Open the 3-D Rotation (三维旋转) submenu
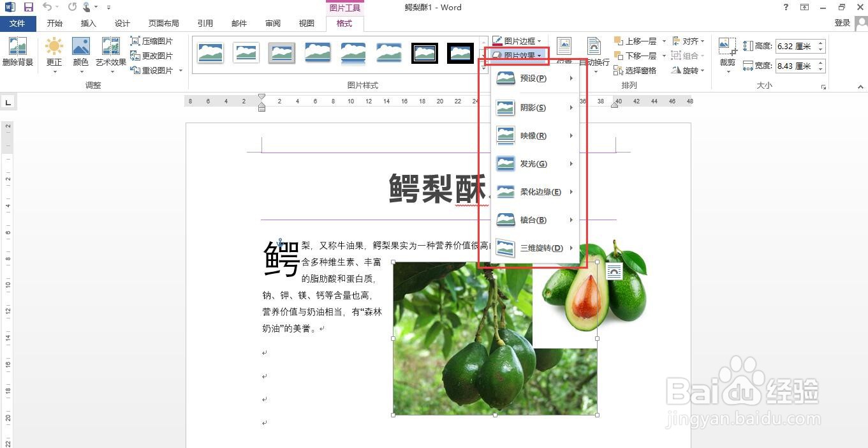This screenshot has height=448, width=868. (x=535, y=248)
